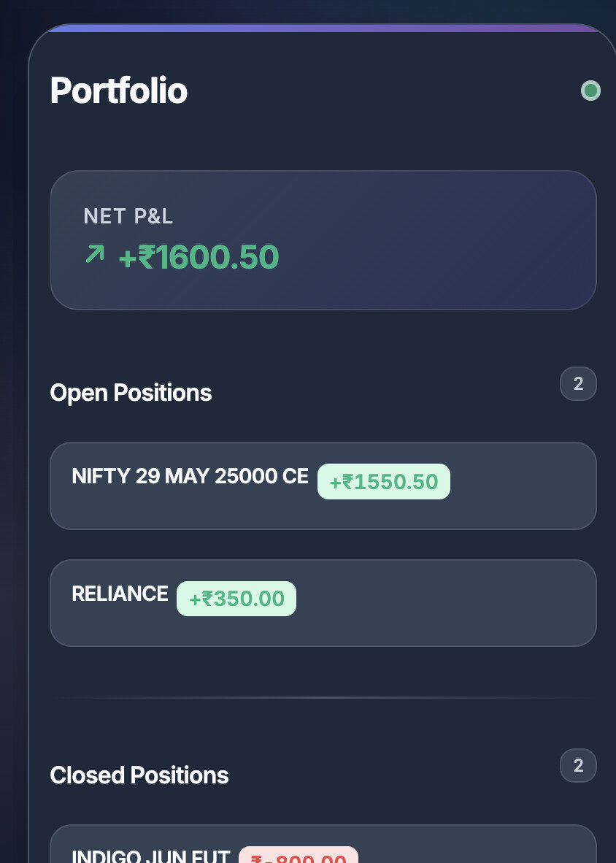This screenshot has width=616, height=863.
Task: Click the profit pill on NIFTY position
Action: pos(384,481)
